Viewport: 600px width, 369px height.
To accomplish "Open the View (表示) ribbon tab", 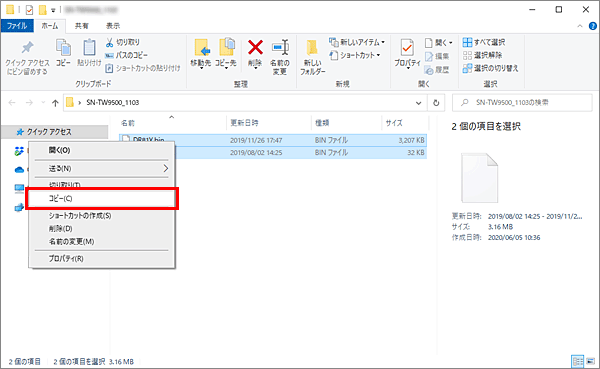I will pyautogui.click(x=112, y=26).
